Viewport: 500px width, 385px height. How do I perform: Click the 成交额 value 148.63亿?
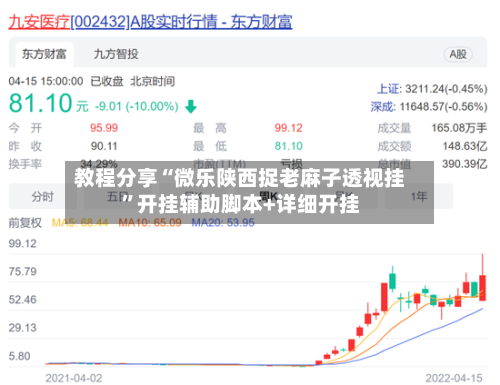[465, 146]
